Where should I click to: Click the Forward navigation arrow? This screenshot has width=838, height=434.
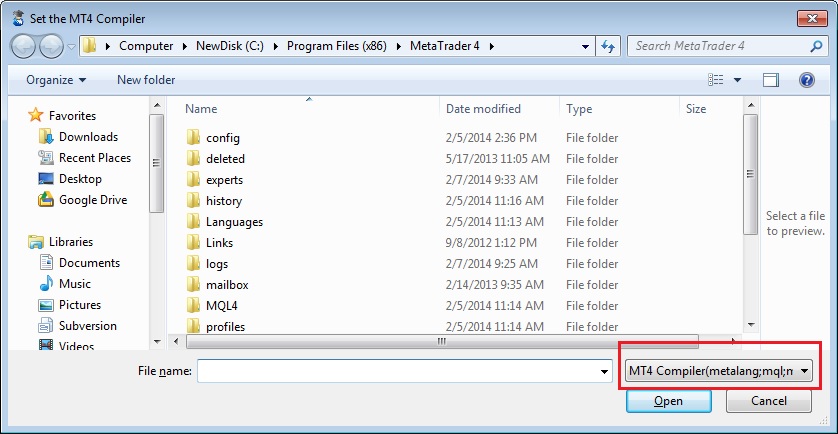52,46
